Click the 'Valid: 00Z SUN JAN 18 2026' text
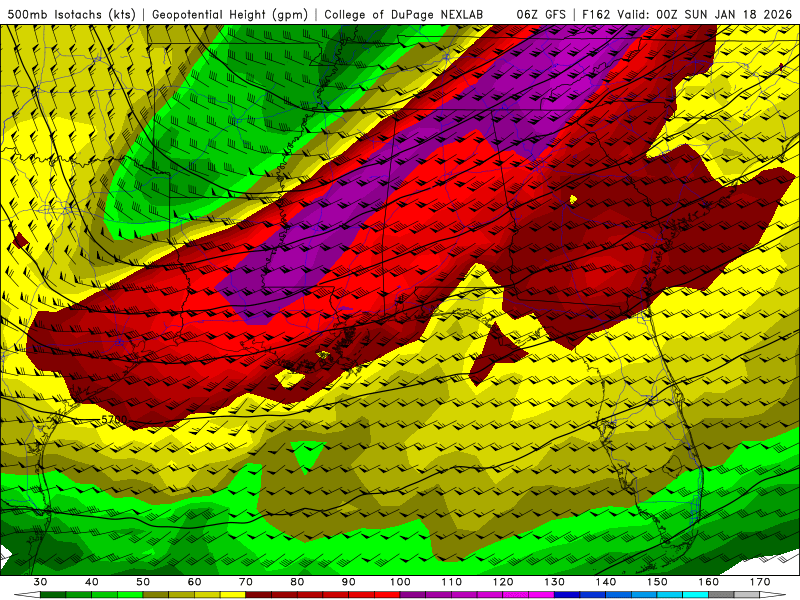 (x=705, y=15)
